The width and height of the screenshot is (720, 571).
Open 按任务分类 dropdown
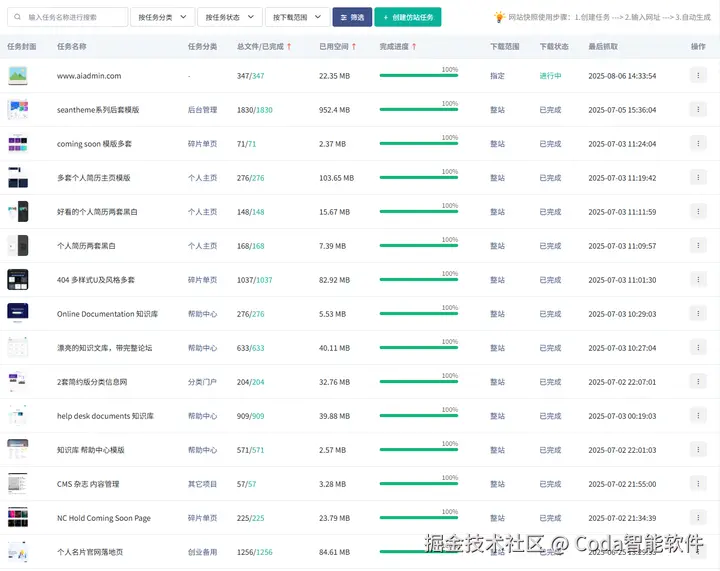pos(163,17)
